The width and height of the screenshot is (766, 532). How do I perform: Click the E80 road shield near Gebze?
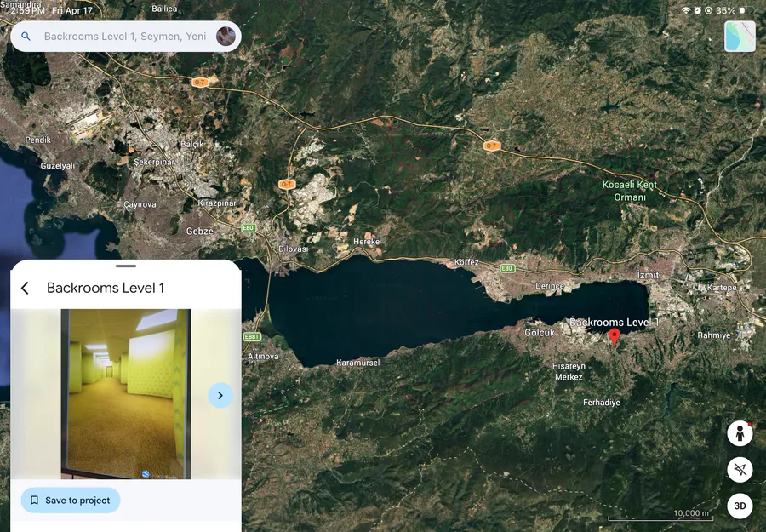click(x=249, y=228)
